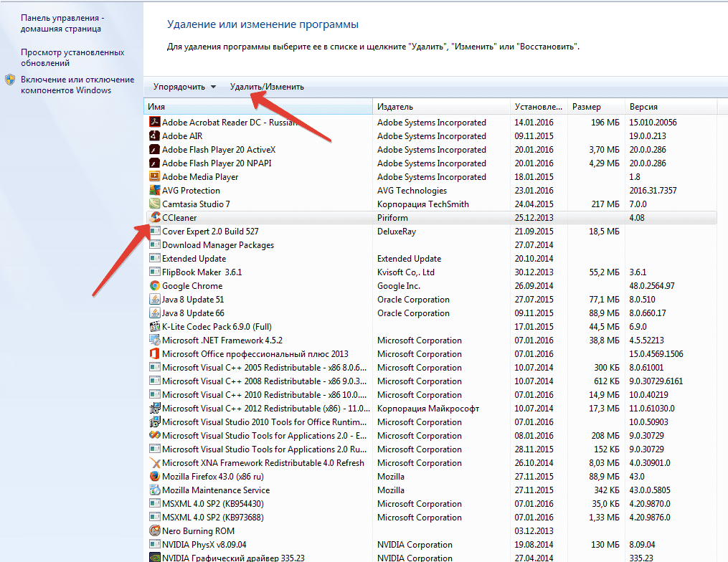Select the Nero Burning ROM icon
The width and height of the screenshot is (728, 562).
(x=155, y=531)
